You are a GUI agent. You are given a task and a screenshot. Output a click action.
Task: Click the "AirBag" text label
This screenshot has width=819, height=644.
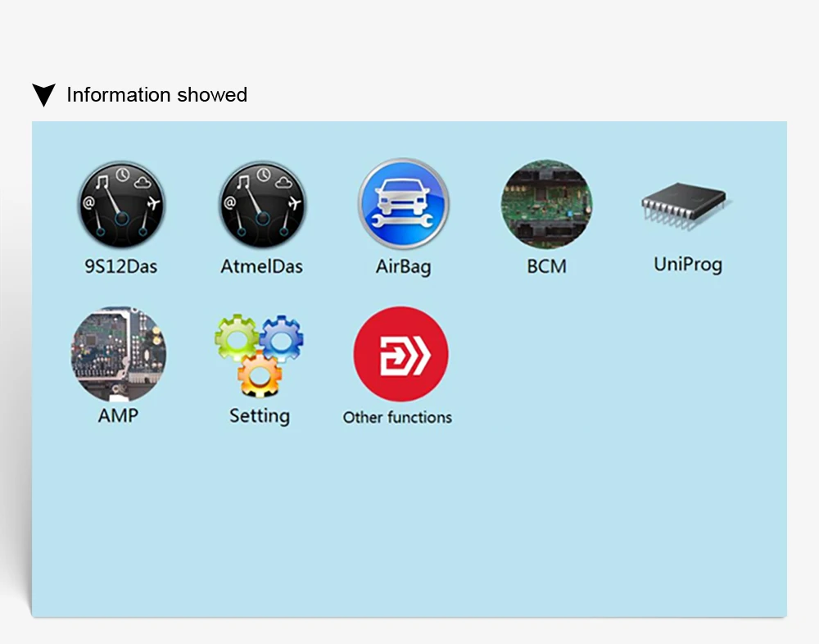[x=403, y=267]
